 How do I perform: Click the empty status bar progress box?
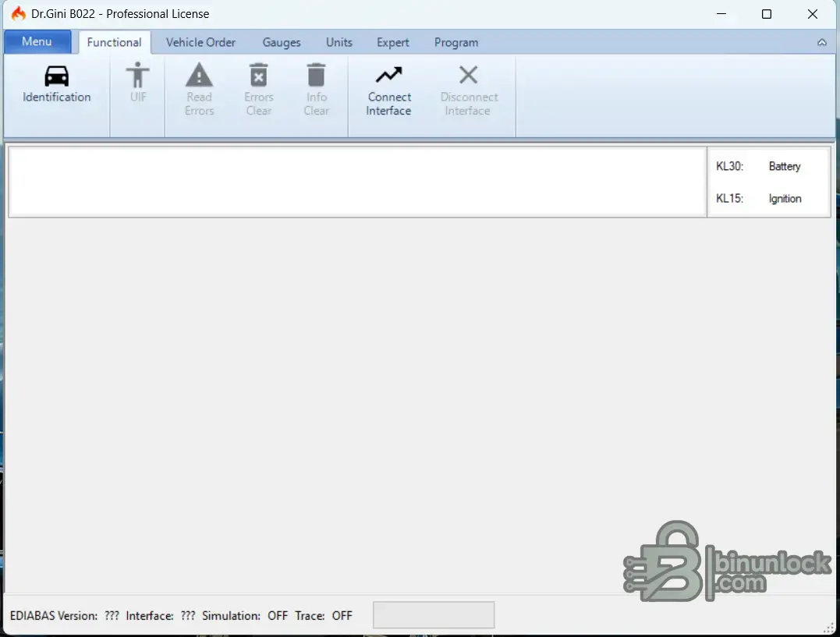(434, 614)
